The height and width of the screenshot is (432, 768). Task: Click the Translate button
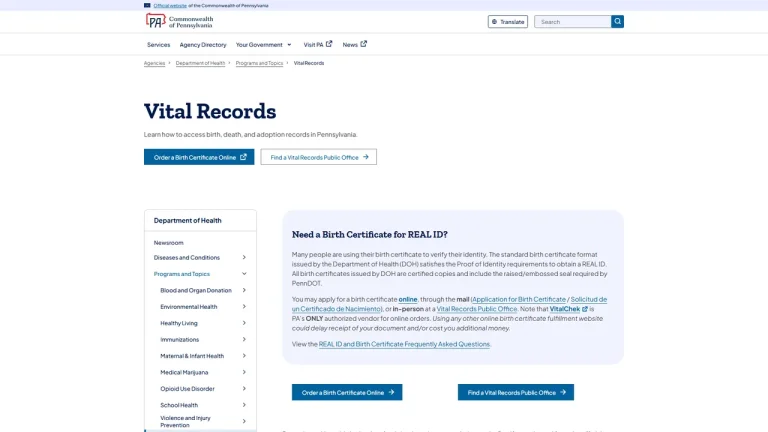(x=507, y=22)
